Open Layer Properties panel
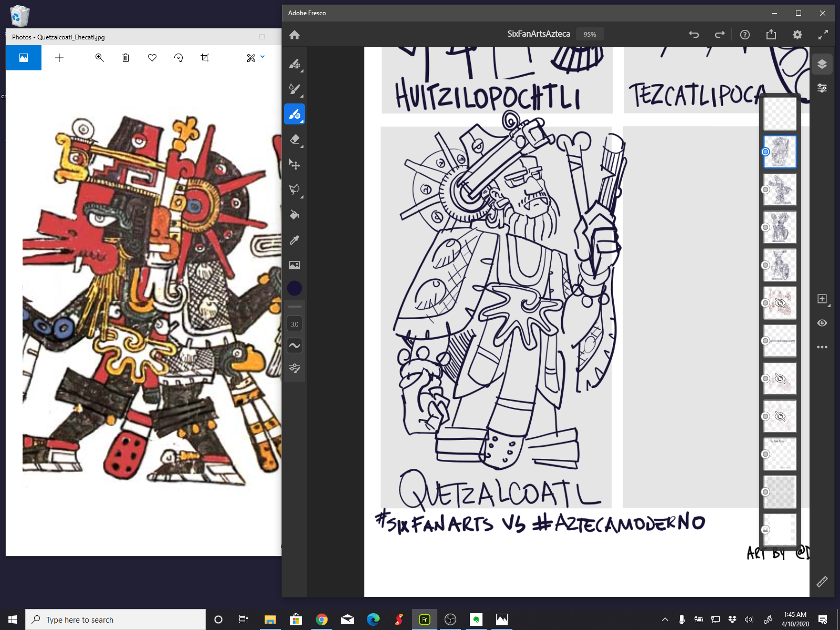This screenshot has width=840, height=630. (x=822, y=88)
